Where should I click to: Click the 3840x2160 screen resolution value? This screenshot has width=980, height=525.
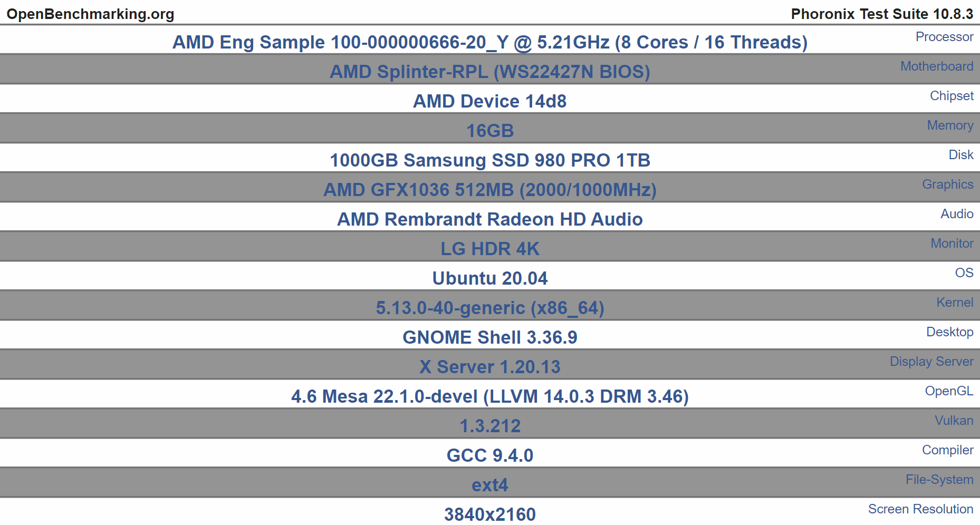pos(490,514)
